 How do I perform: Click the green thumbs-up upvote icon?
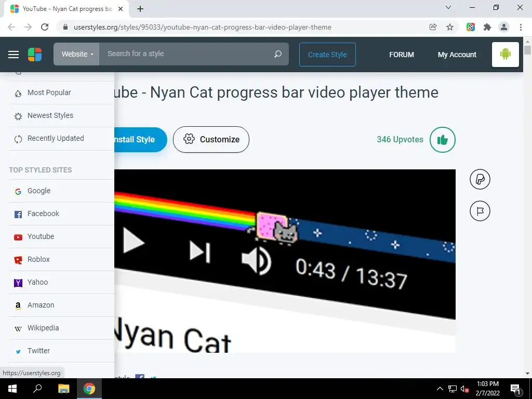click(x=443, y=139)
